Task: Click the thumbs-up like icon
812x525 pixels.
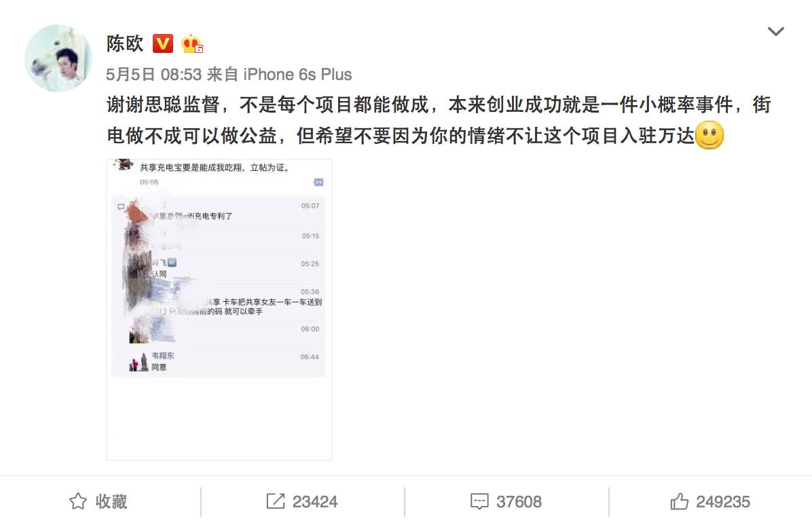Action: tap(680, 501)
